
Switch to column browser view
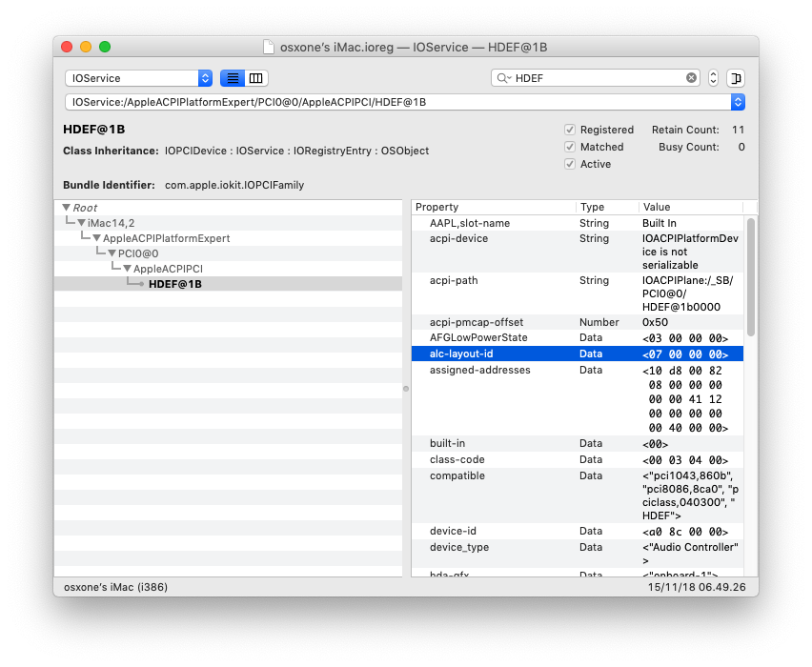(x=255, y=78)
